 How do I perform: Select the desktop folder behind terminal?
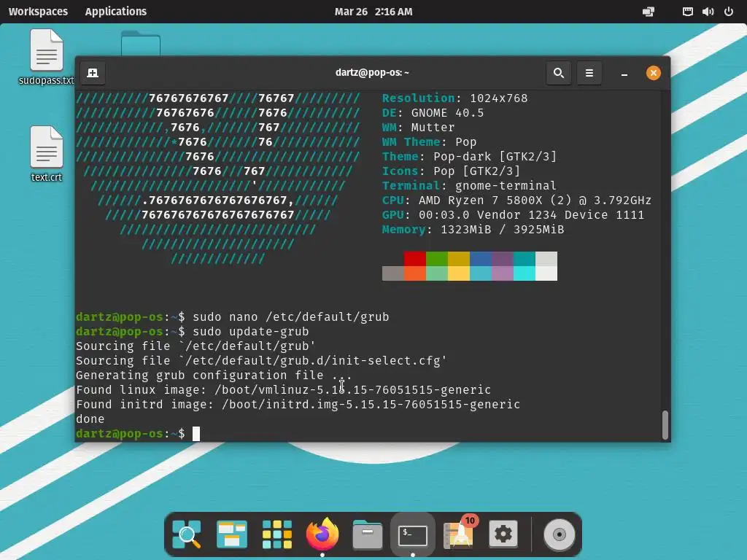click(141, 43)
